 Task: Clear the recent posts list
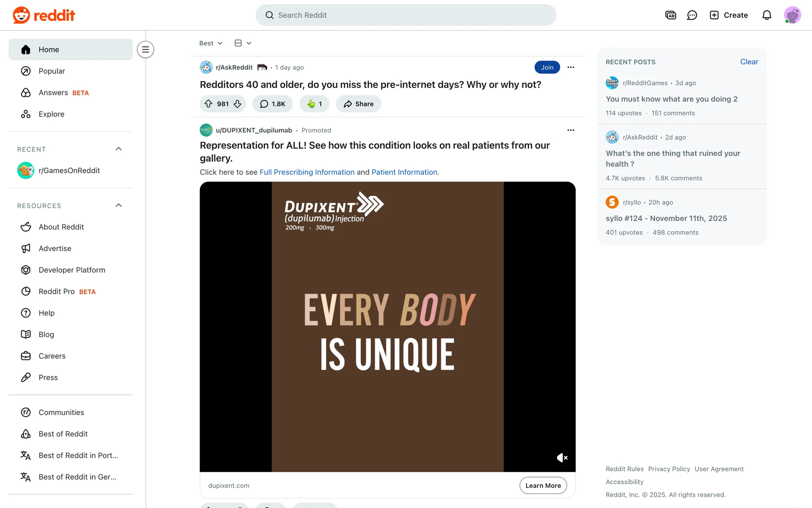coord(749,62)
